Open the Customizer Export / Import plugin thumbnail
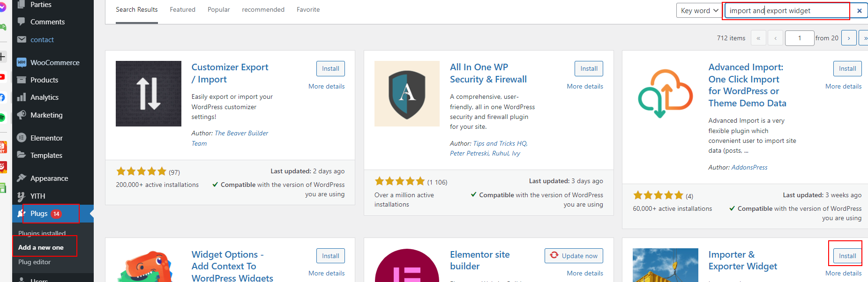Screen dimensions: 868x282 149,94
